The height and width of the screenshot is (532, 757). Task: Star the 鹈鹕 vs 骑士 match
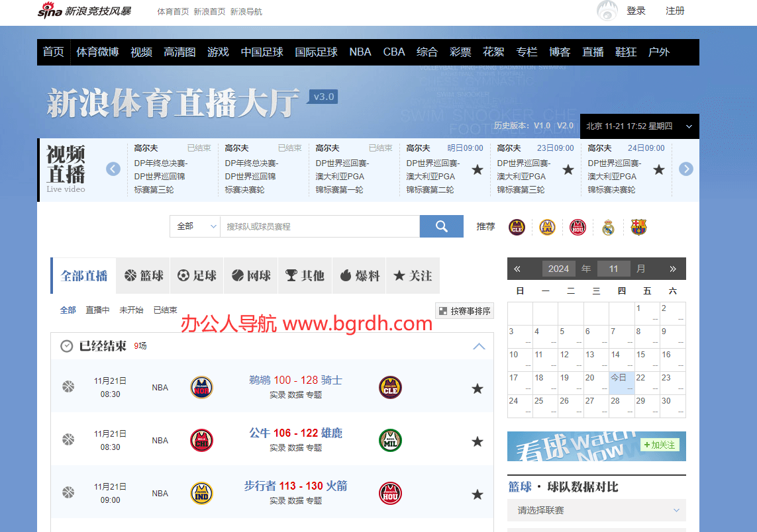point(478,389)
